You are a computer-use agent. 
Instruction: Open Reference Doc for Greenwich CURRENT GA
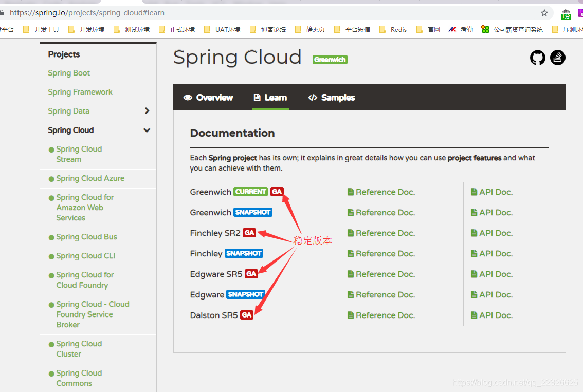point(381,192)
